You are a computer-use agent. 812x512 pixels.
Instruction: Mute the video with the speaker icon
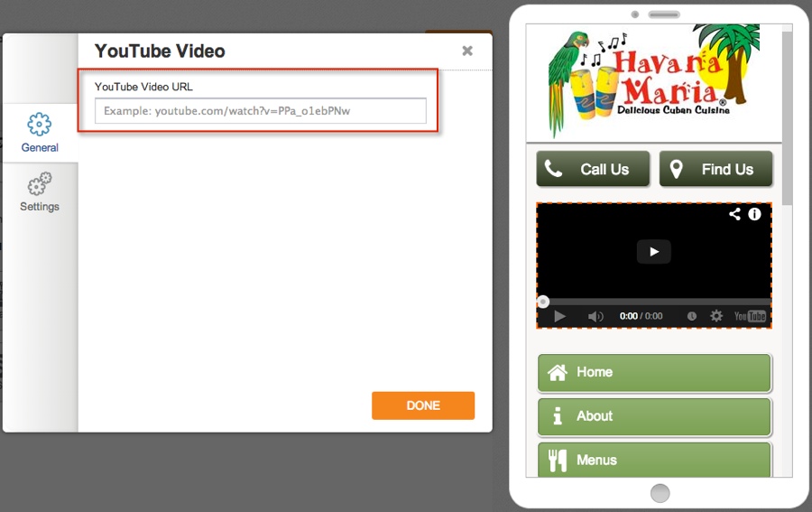595,316
